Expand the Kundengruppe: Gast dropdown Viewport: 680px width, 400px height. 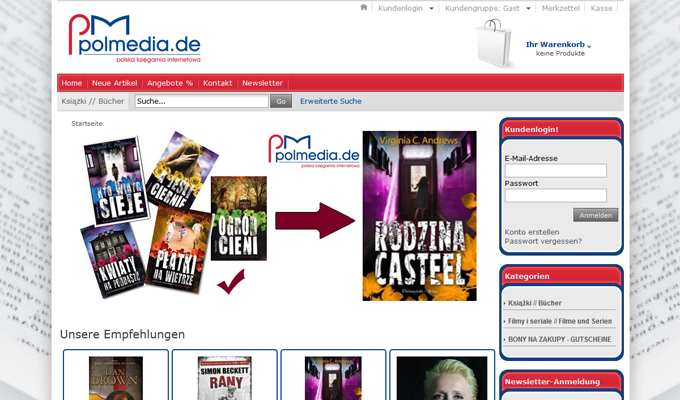[487, 8]
